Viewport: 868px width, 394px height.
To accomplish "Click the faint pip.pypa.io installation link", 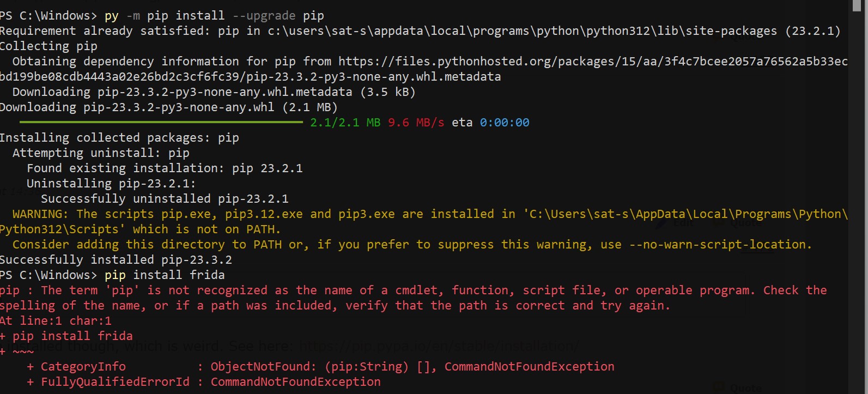I will tap(439, 345).
